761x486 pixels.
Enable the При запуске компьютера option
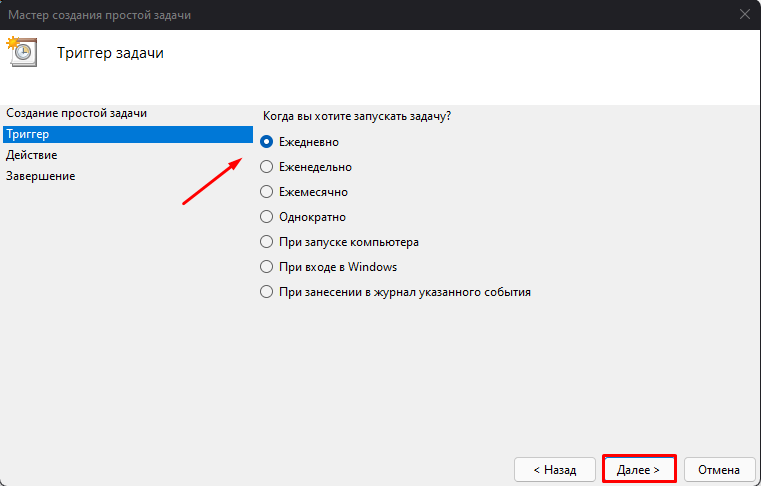coord(266,242)
